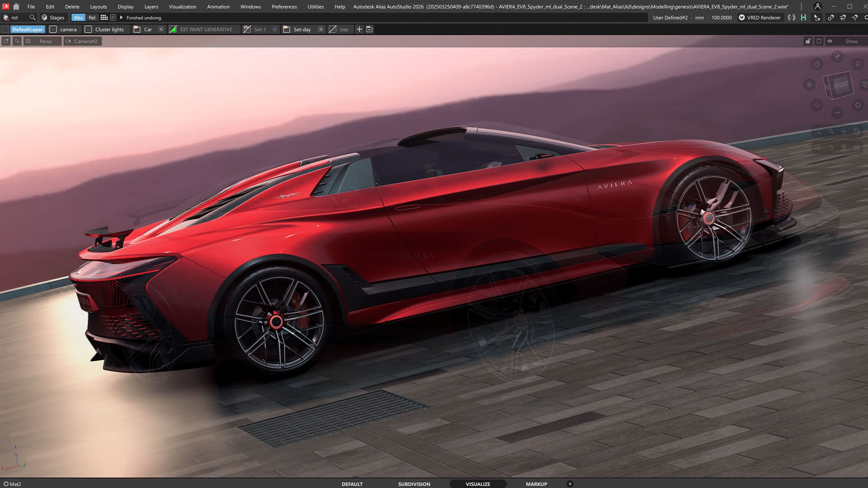This screenshot has width=868, height=488.
Task: Open the Set-day layer folder
Action: tap(286, 29)
